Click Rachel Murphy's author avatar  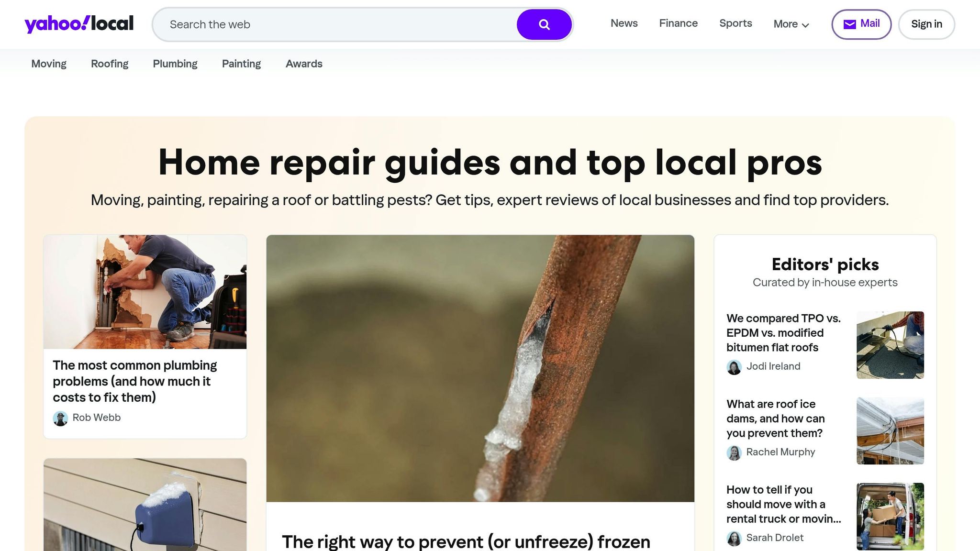click(734, 452)
